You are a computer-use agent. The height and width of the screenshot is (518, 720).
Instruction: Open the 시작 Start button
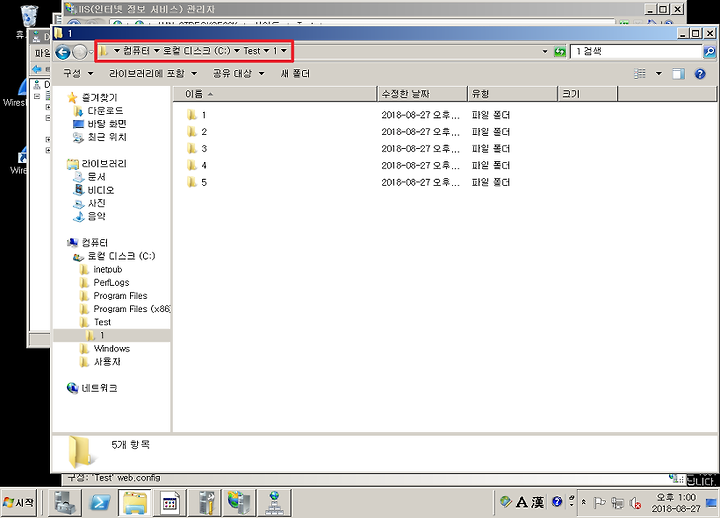18,503
